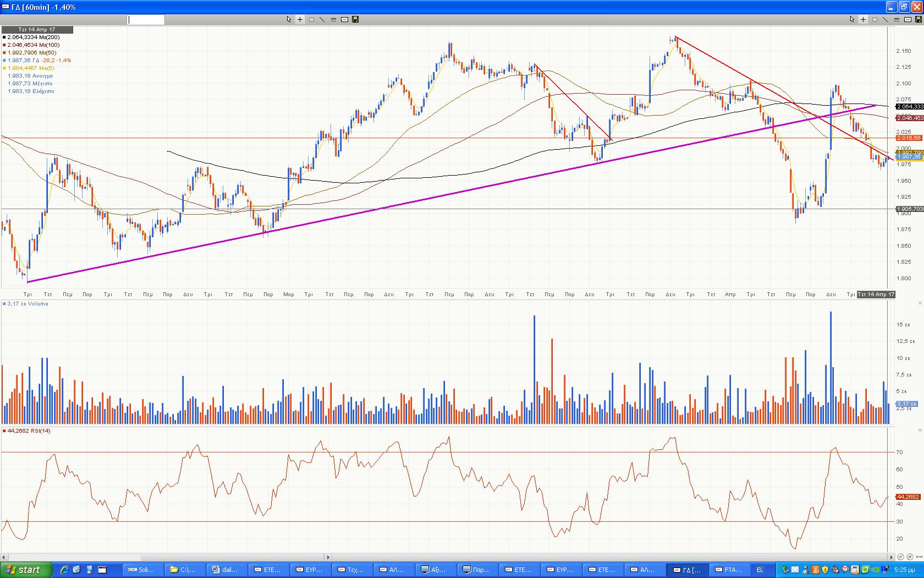The height and width of the screenshot is (578, 924).
Task: Switch to the dail... document taskbar button
Action: 226,570
